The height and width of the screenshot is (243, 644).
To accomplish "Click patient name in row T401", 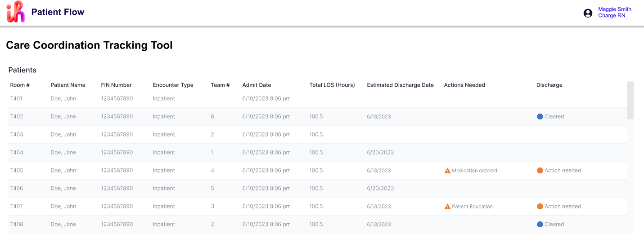I will (63, 98).
